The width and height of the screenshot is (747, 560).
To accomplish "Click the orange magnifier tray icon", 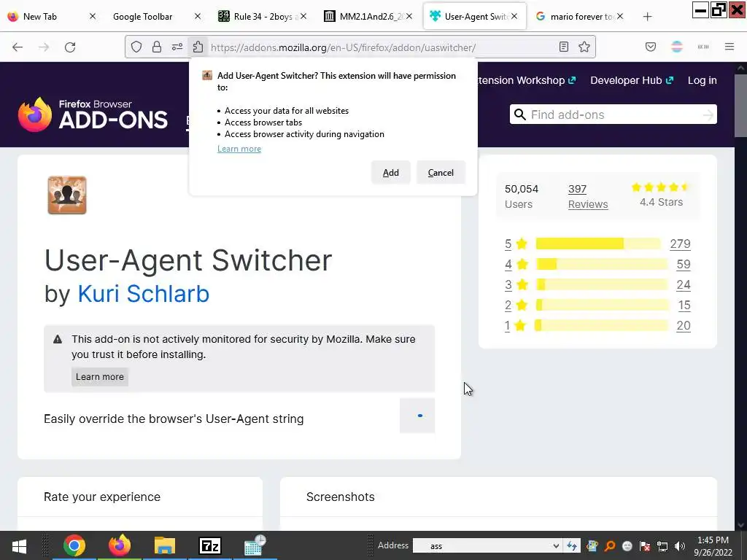I will [x=610, y=546].
